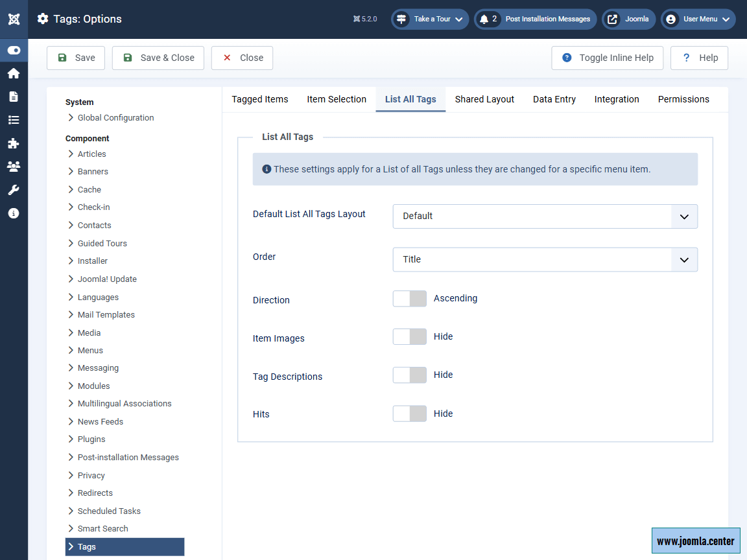The width and height of the screenshot is (747, 560).
Task: Click the Joomla 5.2.0 version indicator
Action: coord(365,19)
